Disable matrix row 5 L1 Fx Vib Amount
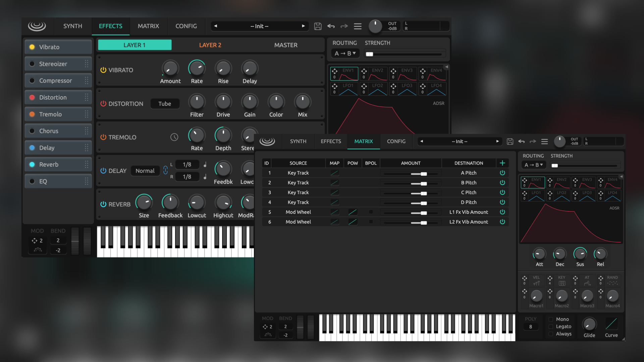644x362 pixels. pyautogui.click(x=502, y=212)
